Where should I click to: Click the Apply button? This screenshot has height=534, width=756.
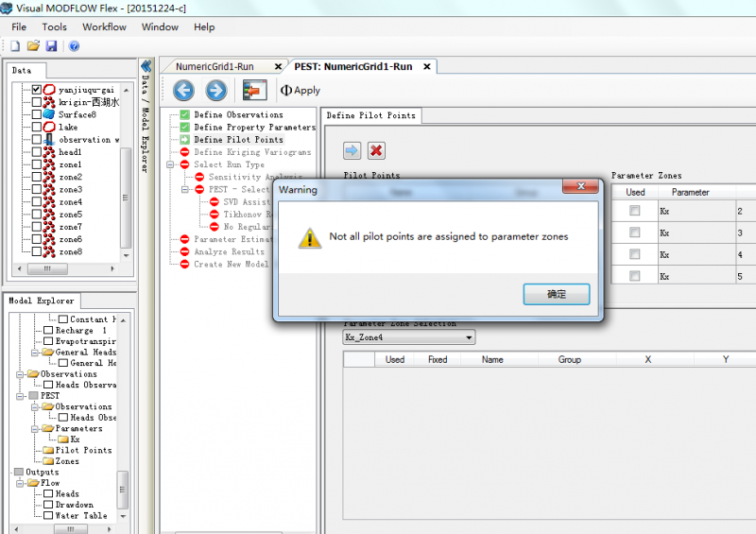pyautogui.click(x=301, y=90)
